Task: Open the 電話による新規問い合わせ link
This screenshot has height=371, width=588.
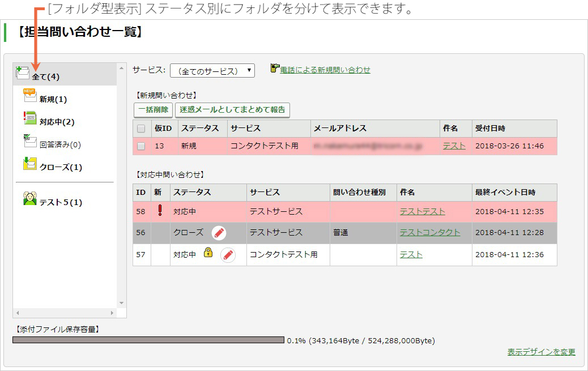Action: click(325, 70)
